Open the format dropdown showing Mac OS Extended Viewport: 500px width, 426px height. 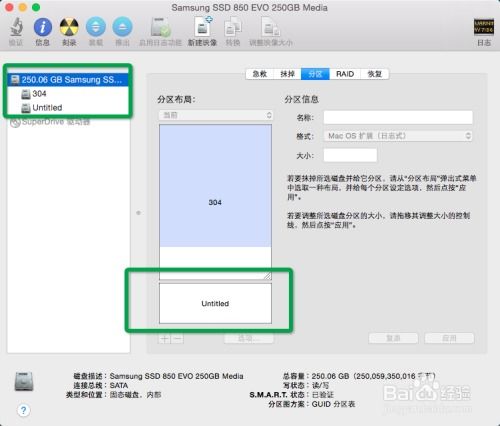pyautogui.click(x=398, y=136)
